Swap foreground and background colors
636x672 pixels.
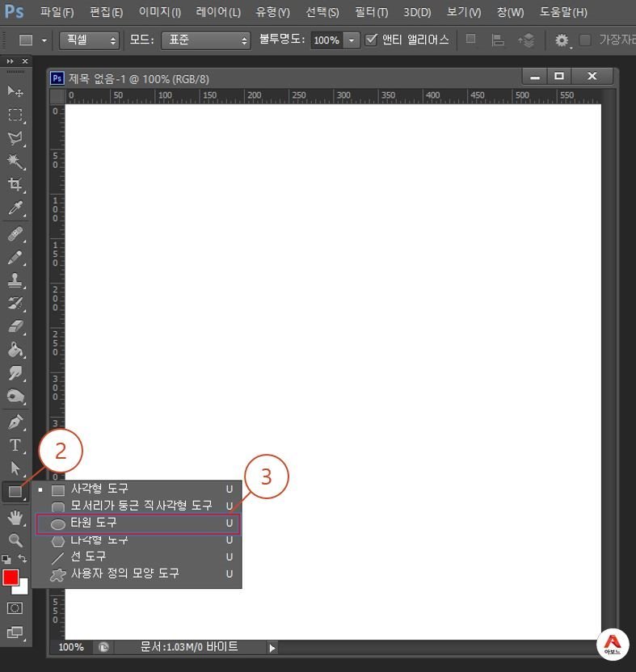click(23, 558)
